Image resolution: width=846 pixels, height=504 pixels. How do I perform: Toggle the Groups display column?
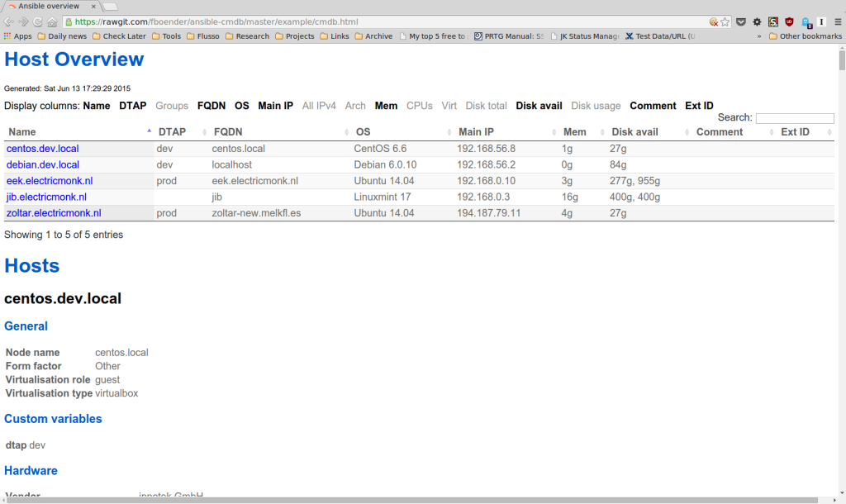(172, 106)
